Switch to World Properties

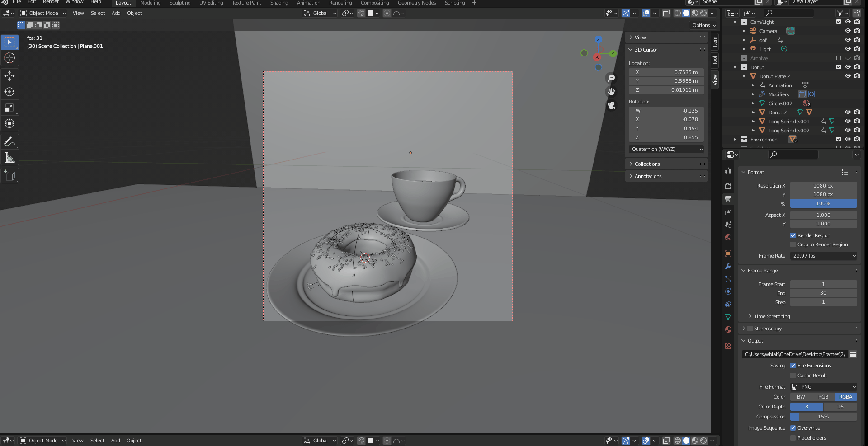pyautogui.click(x=728, y=237)
